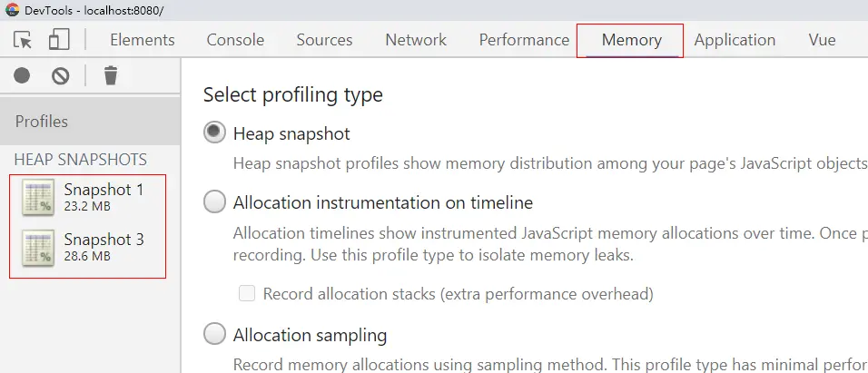Switch to the Console tab
Viewport: 868px width, 373px height.
pos(235,40)
